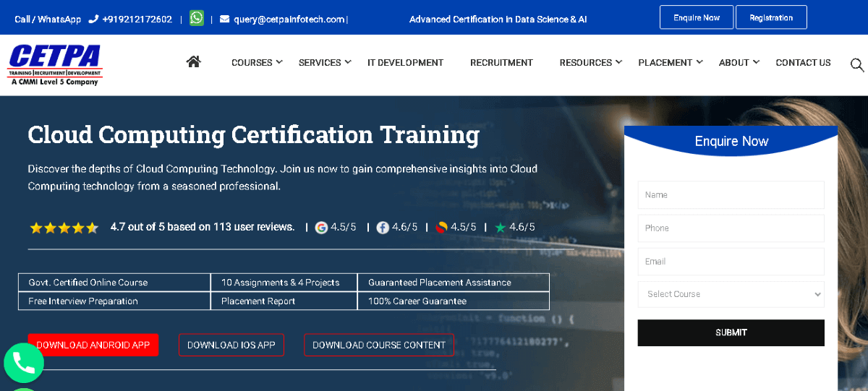The height and width of the screenshot is (391, 868).
Task: Click the WhatsApp icon in top bar
Action: pos(197,18)
